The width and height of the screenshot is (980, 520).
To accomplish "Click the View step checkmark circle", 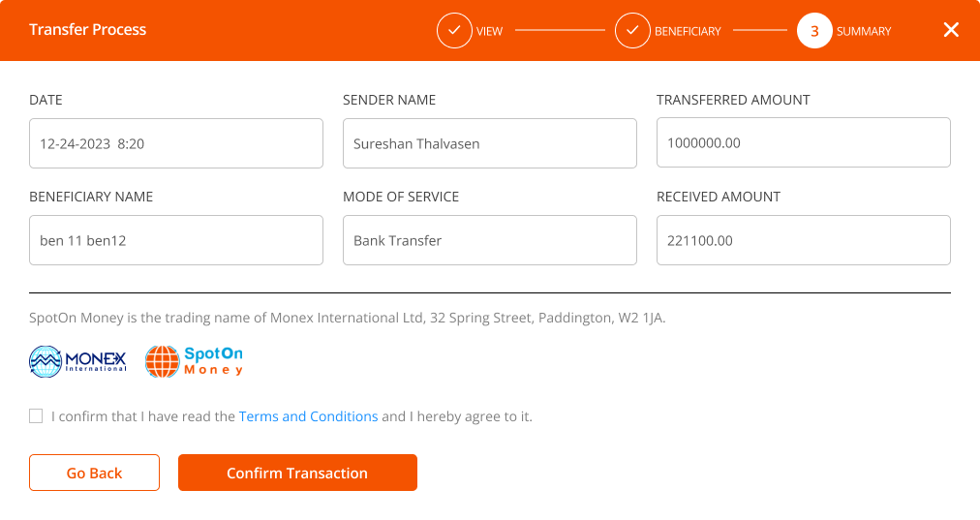I will point(454,31).
